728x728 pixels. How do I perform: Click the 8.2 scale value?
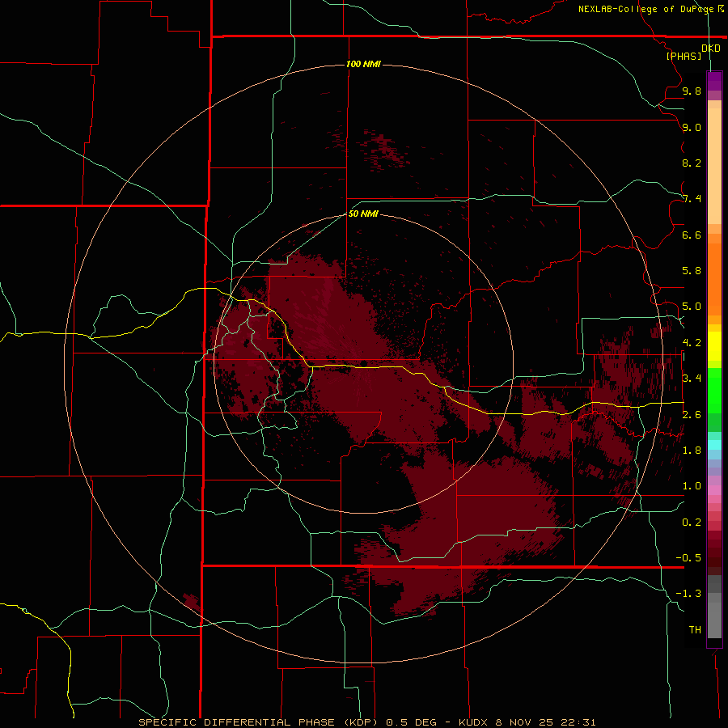point(692,163)
